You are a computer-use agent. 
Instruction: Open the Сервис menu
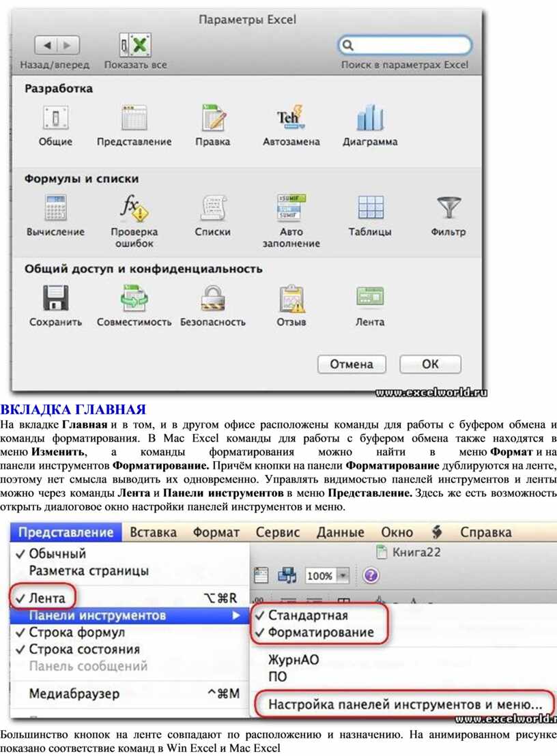(278, 532)
